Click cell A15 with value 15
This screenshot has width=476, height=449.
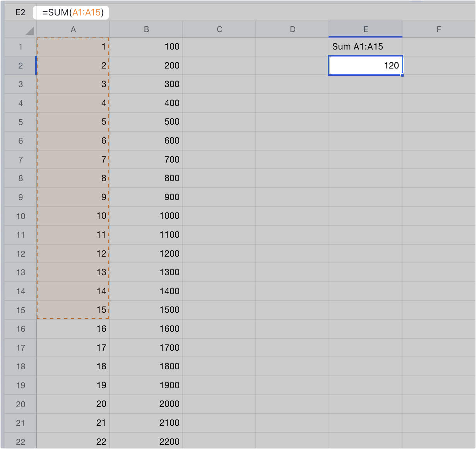(73, 310)
